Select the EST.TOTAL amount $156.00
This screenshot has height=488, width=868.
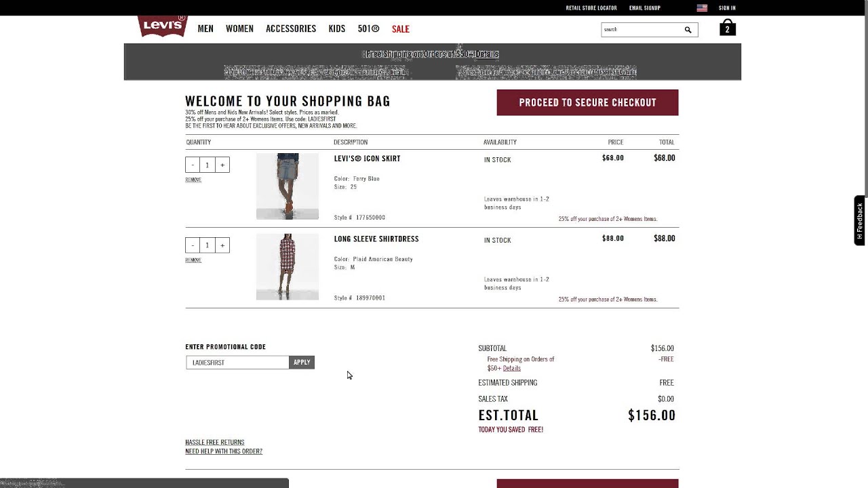pos(652,415)
